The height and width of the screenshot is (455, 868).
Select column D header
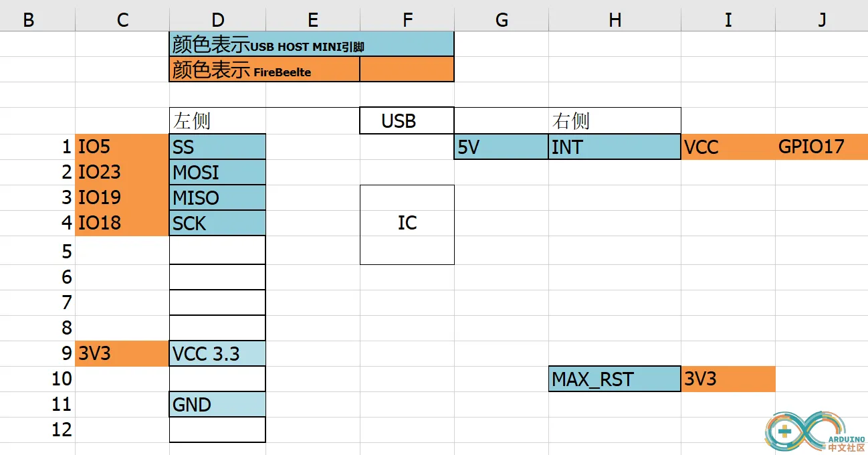click(217, 20)
